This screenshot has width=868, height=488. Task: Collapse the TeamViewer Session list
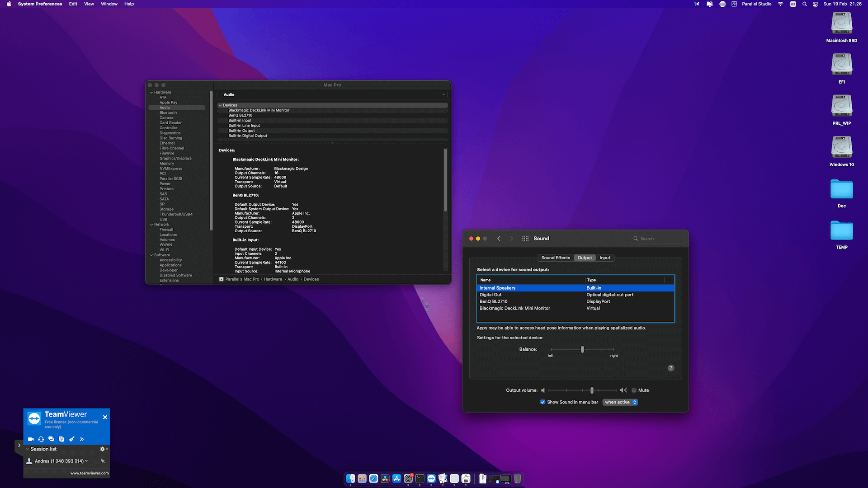28,449
